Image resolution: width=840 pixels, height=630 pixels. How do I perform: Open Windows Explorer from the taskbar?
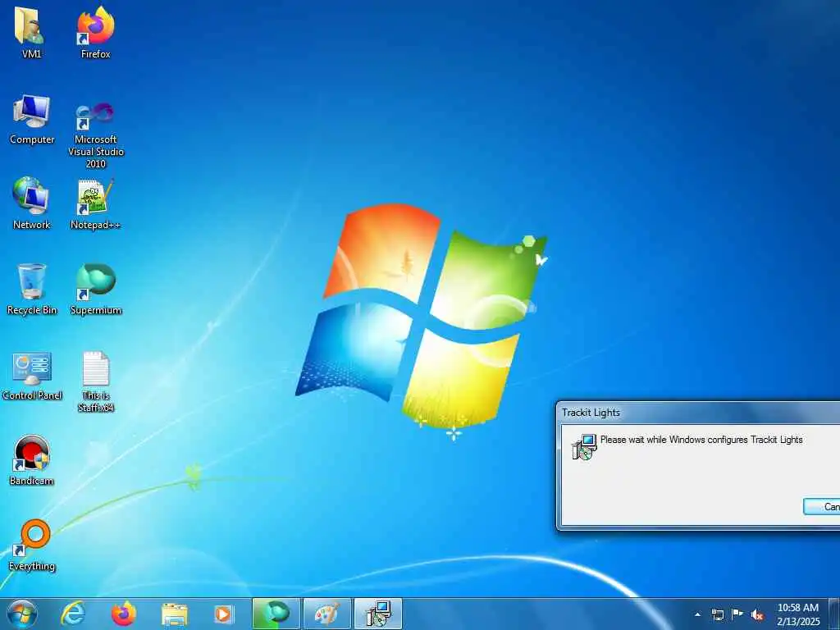pyautogui.click(x=175, y=615)
